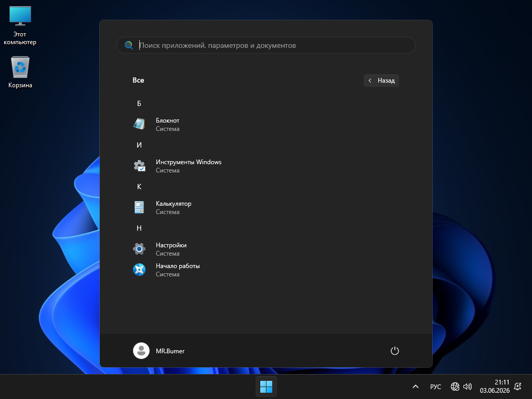Open Настройки settings gear icon
This screenshot has height=399, width=532.
click(139, 249)
